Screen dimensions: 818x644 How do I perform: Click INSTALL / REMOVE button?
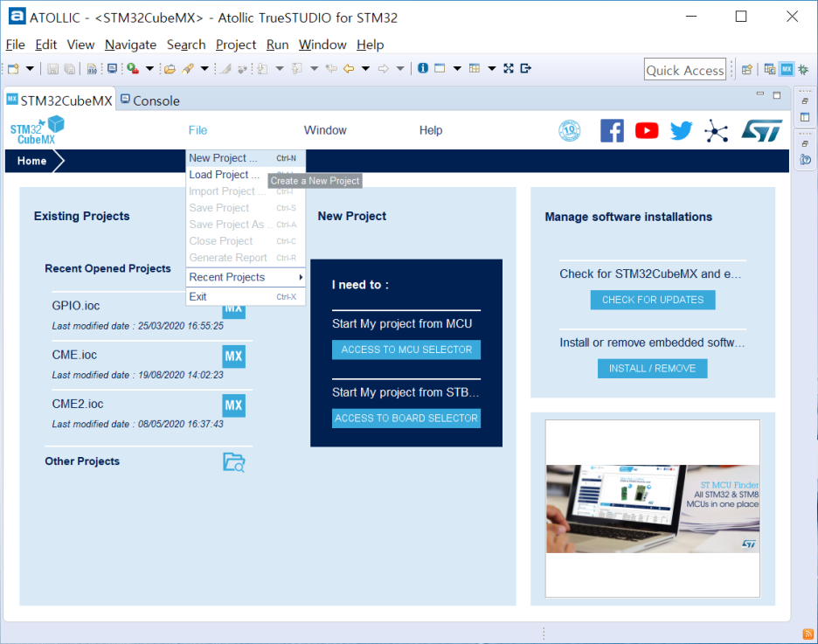[652, 368]
